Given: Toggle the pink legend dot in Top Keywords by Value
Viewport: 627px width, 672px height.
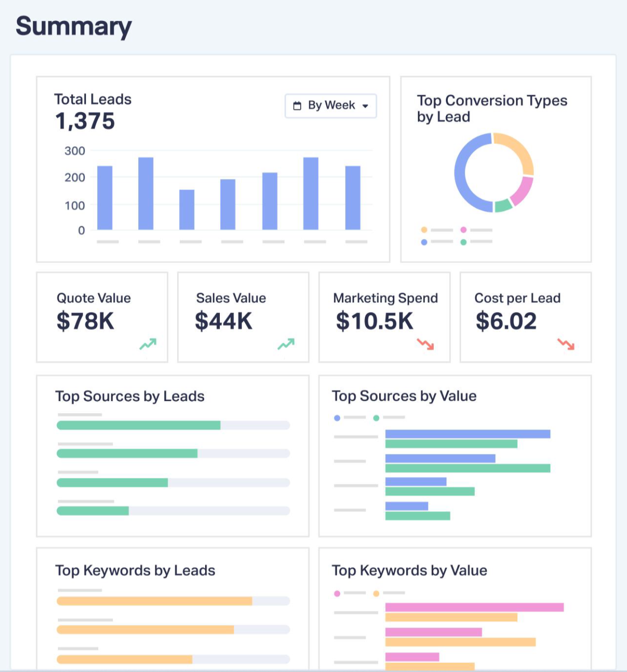Looking at the screenshot, I should 337,594.
